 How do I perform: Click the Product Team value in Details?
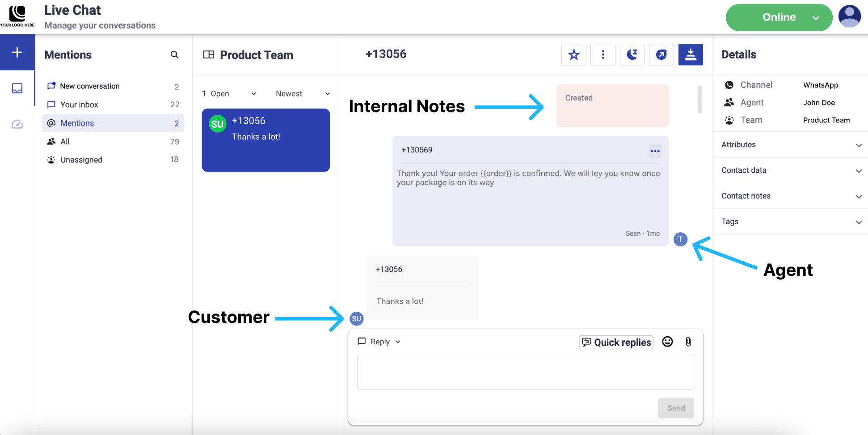(x=826, y=120)
